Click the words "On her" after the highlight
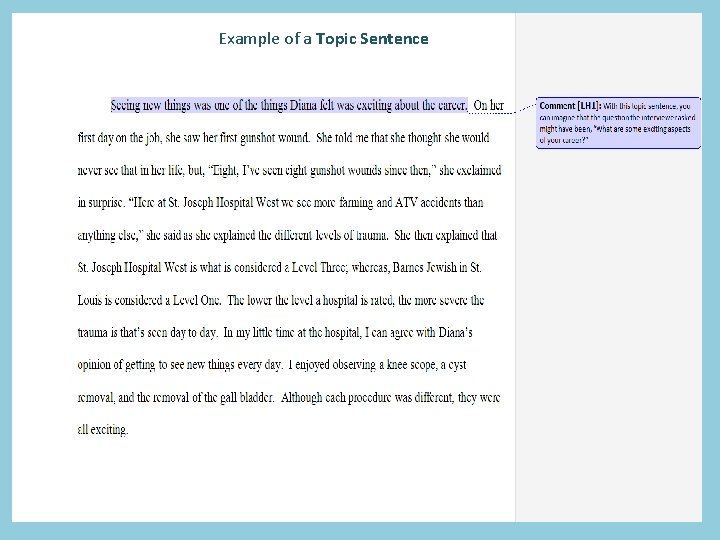 pyautogui.click(x=489, y=105)
